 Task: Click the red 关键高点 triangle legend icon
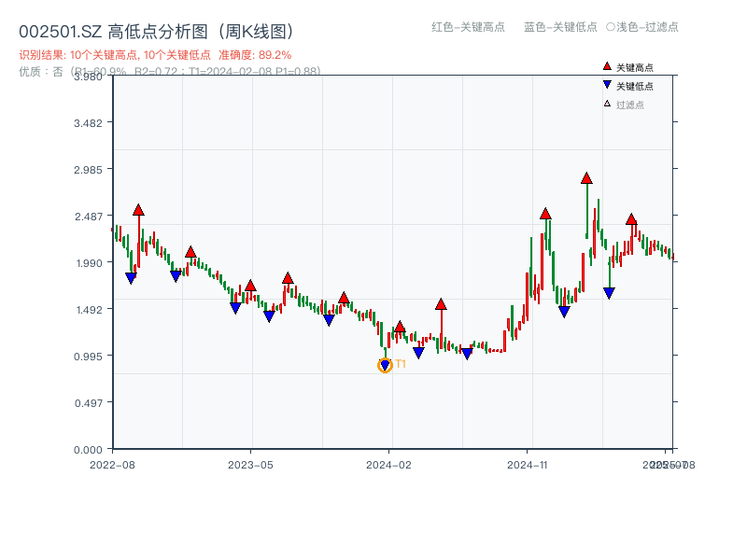607,66
